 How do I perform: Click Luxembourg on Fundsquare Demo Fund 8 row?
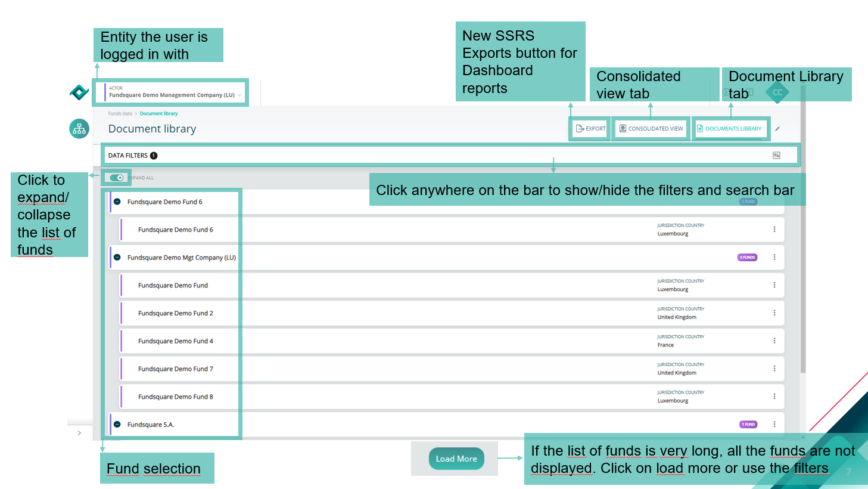(673, 401)
